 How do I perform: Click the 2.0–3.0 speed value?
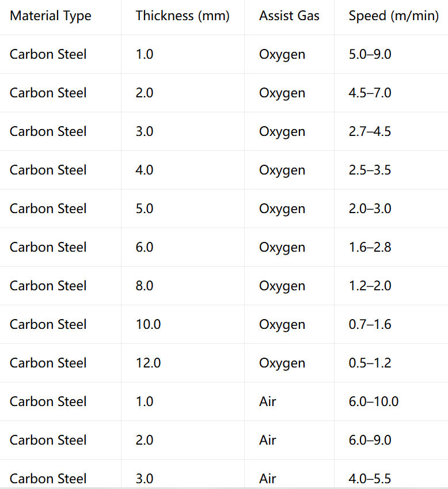(370, 209)
